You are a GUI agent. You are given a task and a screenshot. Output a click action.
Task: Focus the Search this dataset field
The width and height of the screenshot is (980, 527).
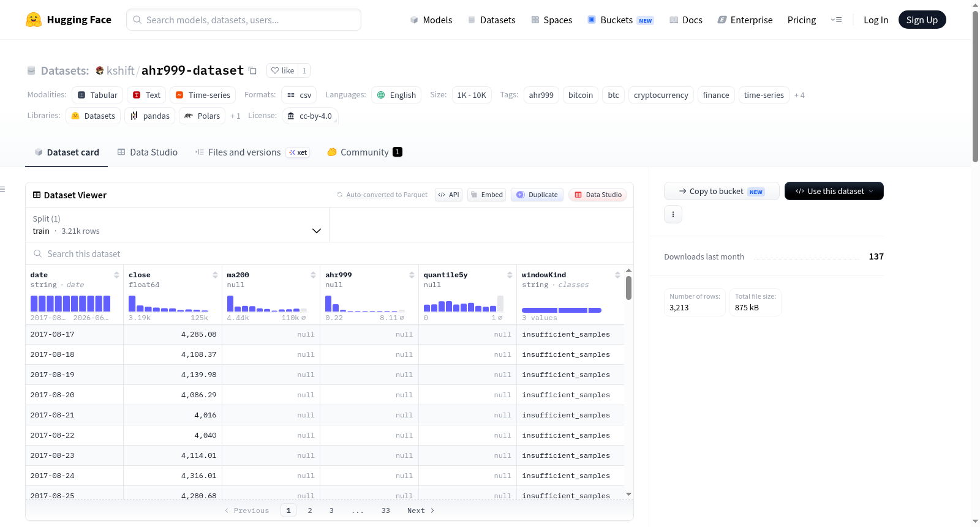[330, 253]
